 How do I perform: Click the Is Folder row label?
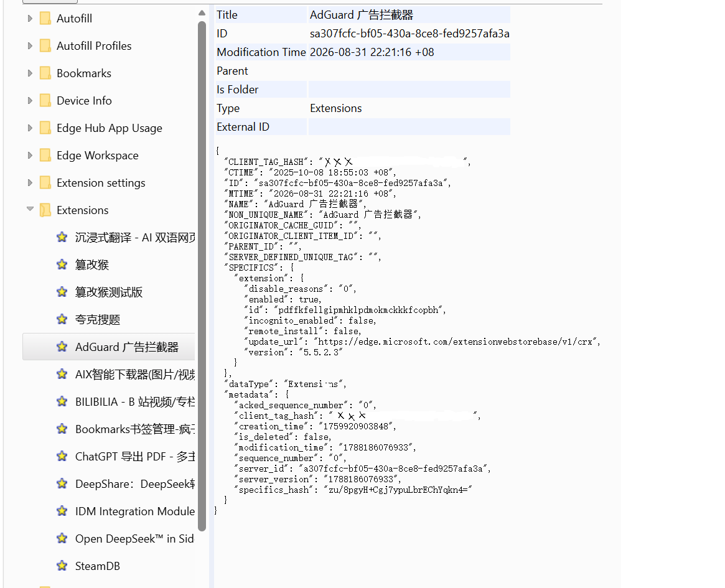237,89
